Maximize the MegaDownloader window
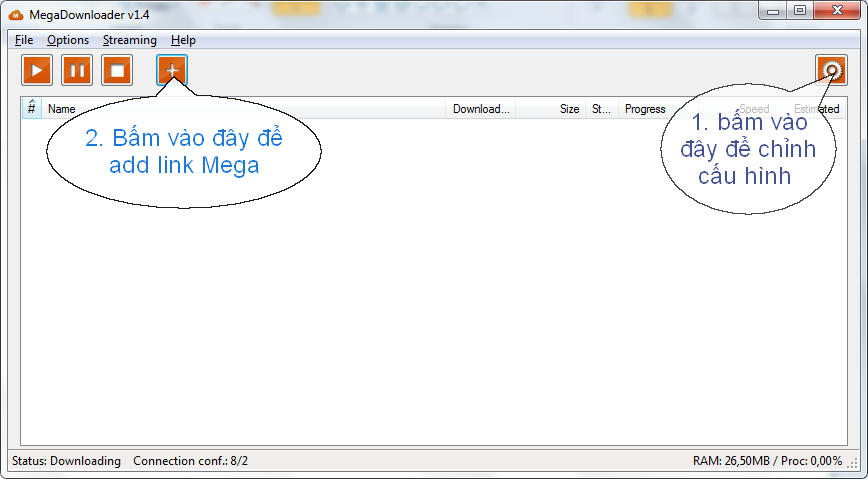868x479 pixels. point(799,11)
